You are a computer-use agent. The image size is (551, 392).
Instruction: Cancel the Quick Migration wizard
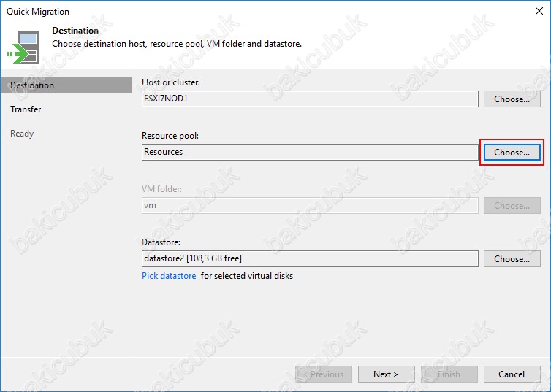[512, 374]
